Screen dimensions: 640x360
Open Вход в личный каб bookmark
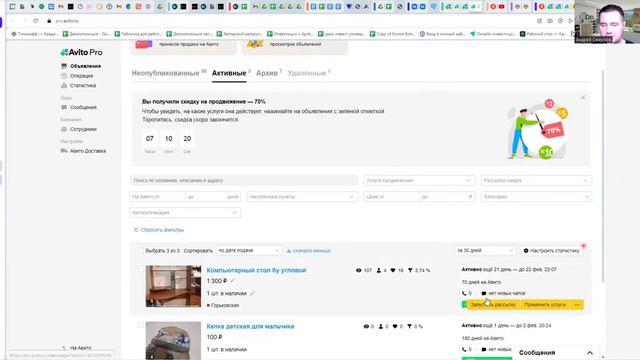pos(442,34)
